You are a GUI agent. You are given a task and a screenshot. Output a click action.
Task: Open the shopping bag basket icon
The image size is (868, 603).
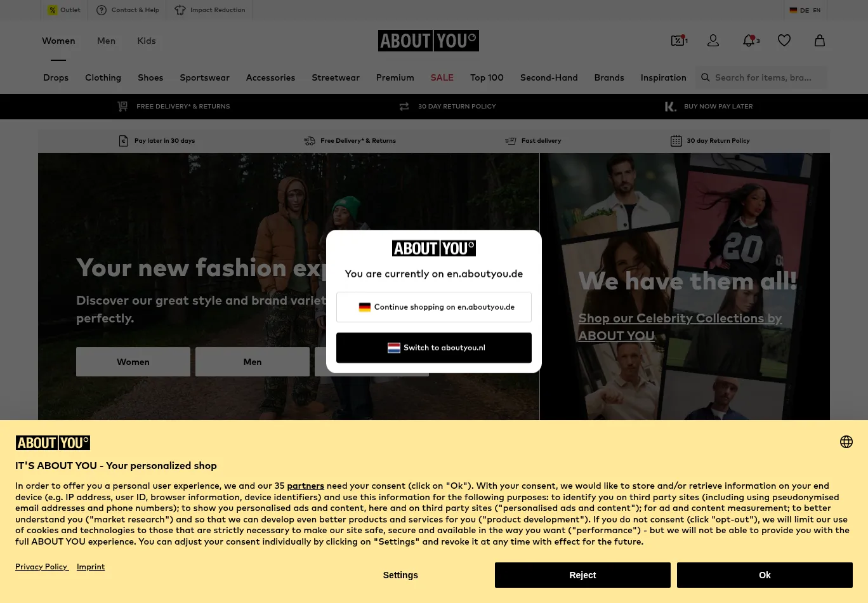point(820,41)
